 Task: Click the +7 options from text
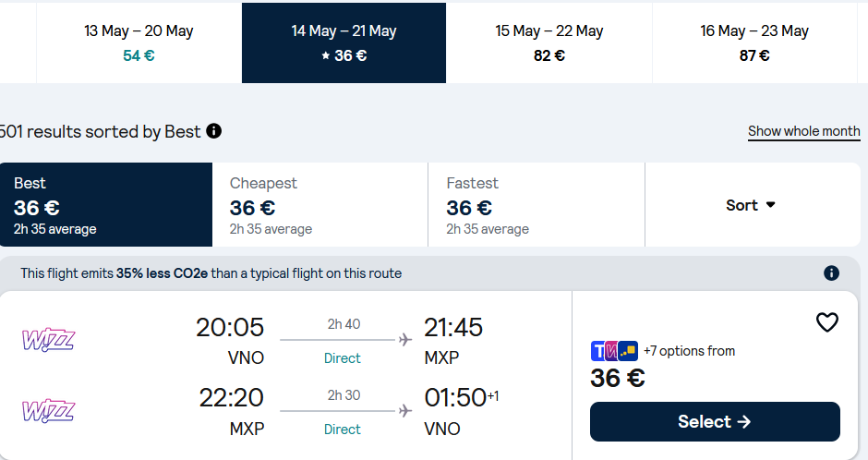689,351
